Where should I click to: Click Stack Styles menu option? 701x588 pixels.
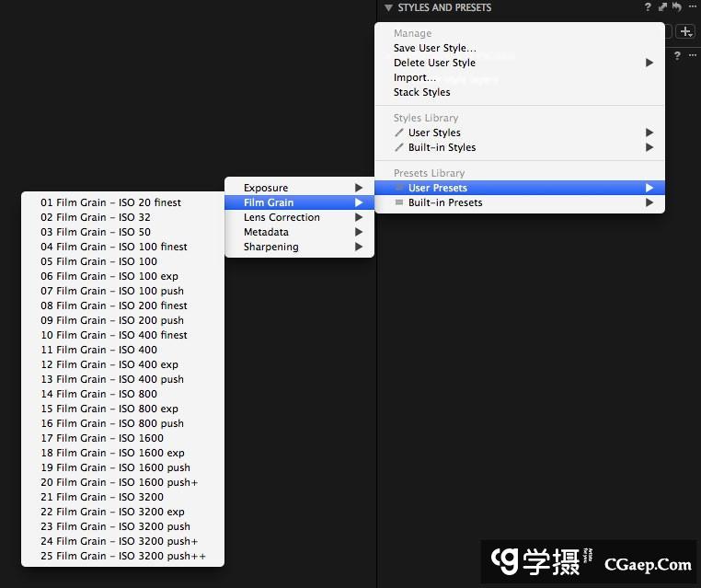421,92
